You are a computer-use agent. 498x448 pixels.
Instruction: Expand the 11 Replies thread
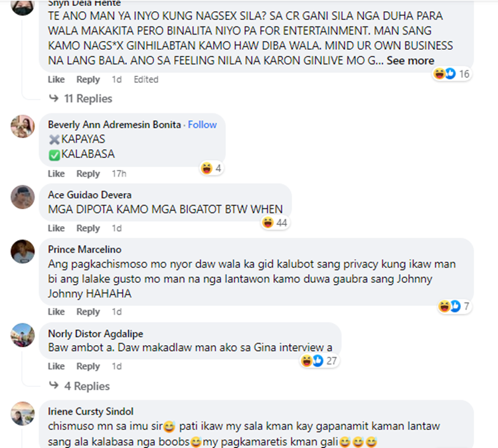(x=80, y=99)
